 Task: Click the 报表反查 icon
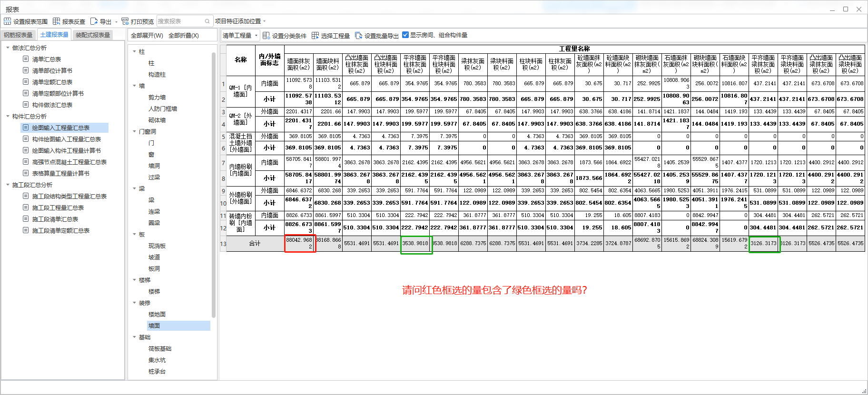[56, 21]
